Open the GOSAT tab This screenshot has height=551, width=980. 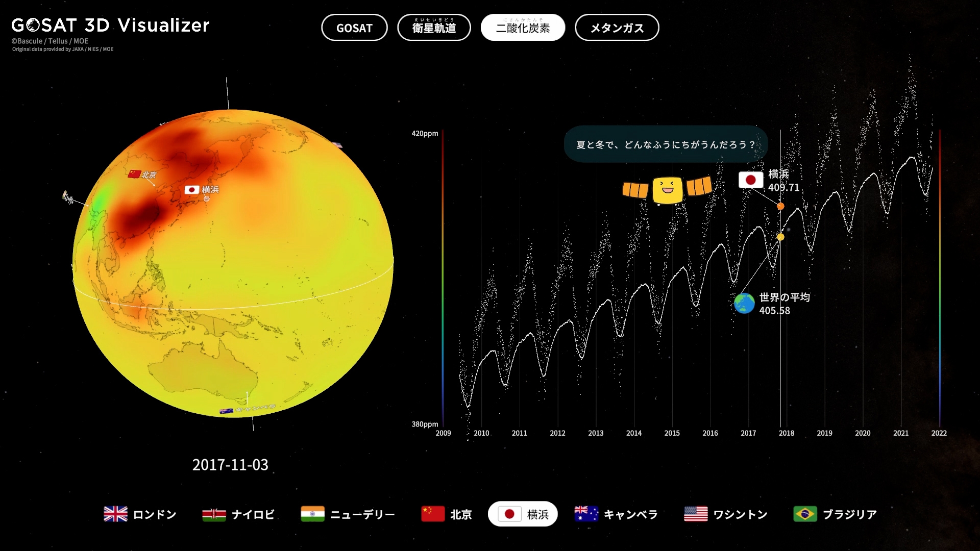[354, 28]
